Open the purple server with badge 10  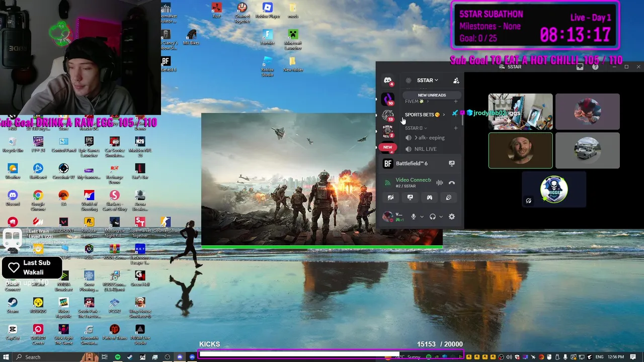387,99
